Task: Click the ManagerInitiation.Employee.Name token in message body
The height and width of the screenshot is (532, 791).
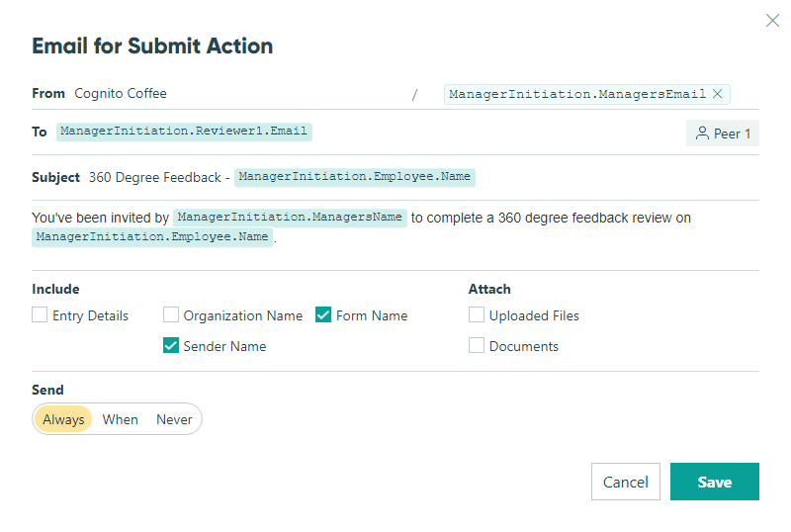Action: click(x=152, y=237)
